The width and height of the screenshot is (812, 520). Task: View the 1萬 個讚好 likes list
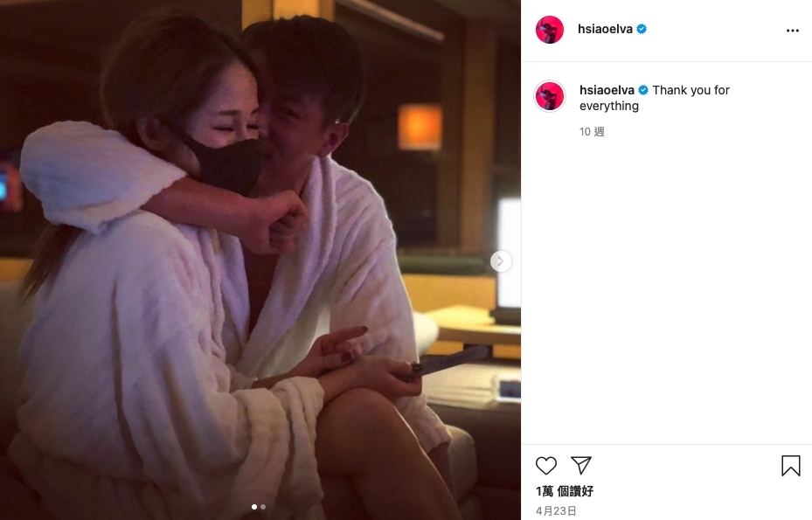(x=565, y=491)
